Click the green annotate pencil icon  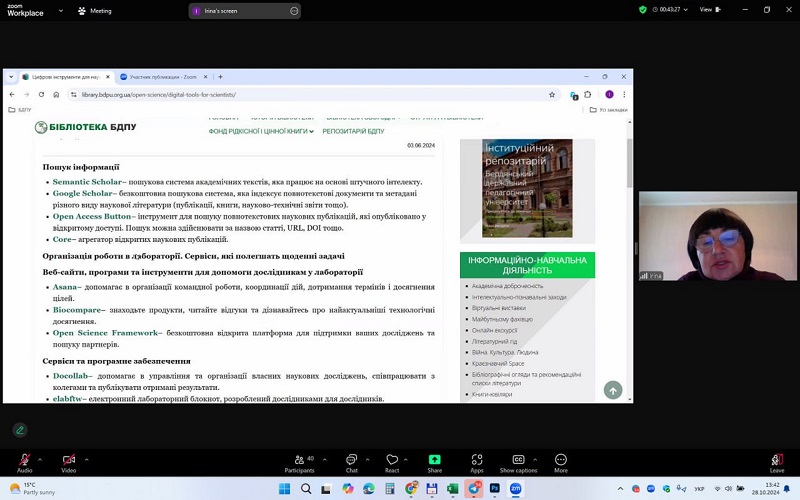pyautogui.click(x=20, y=430)
